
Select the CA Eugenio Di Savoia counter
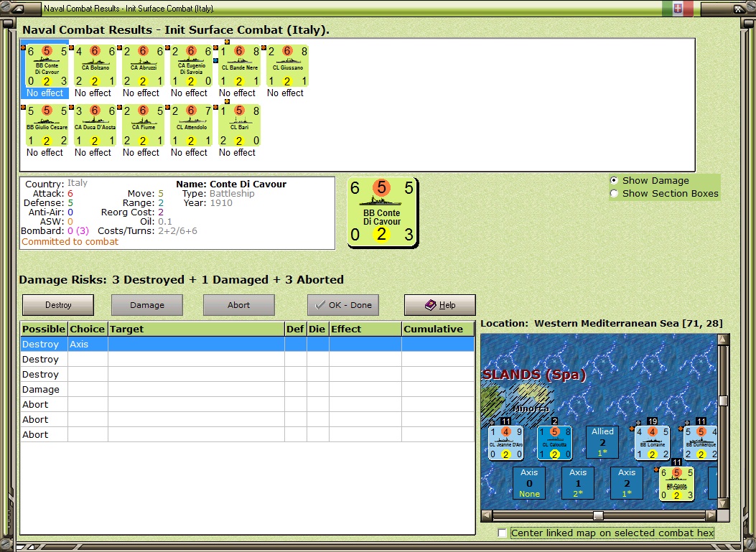pyautogui.click(x=192, y=65)
